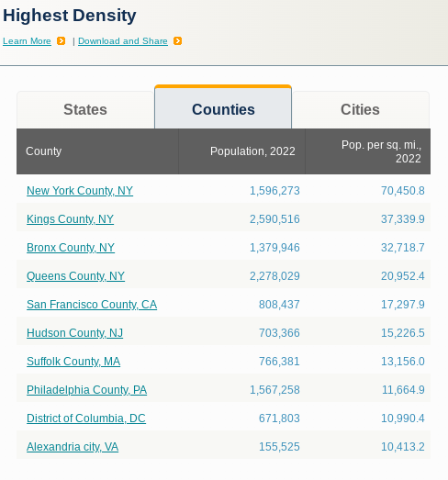Click the Highest Density heading

click(70, 16)
